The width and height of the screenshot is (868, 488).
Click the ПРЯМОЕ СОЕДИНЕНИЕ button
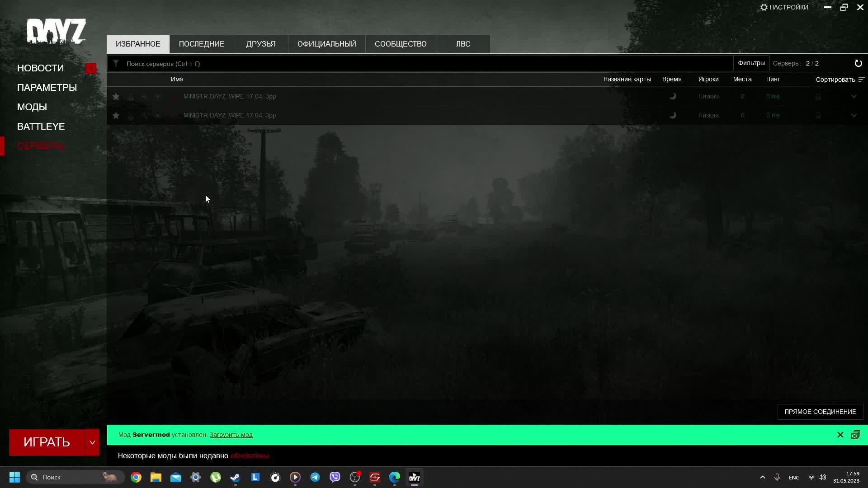pos(820,412)
